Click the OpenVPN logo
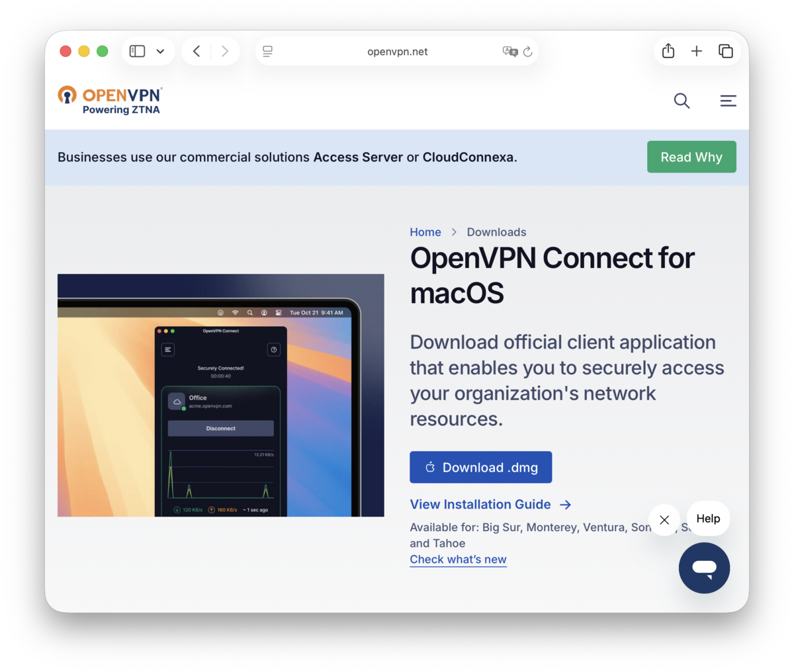Viewport: 794px width, 672px height. 109,100
